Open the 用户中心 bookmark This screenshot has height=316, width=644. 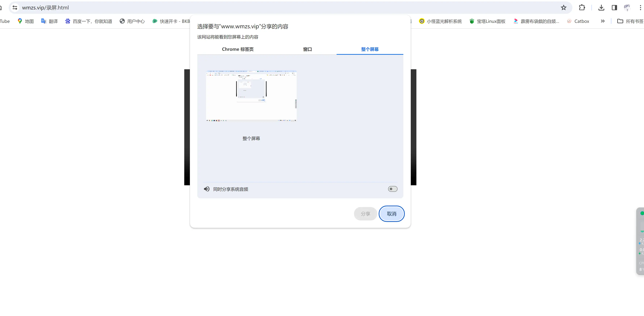(x=132, y=21)
